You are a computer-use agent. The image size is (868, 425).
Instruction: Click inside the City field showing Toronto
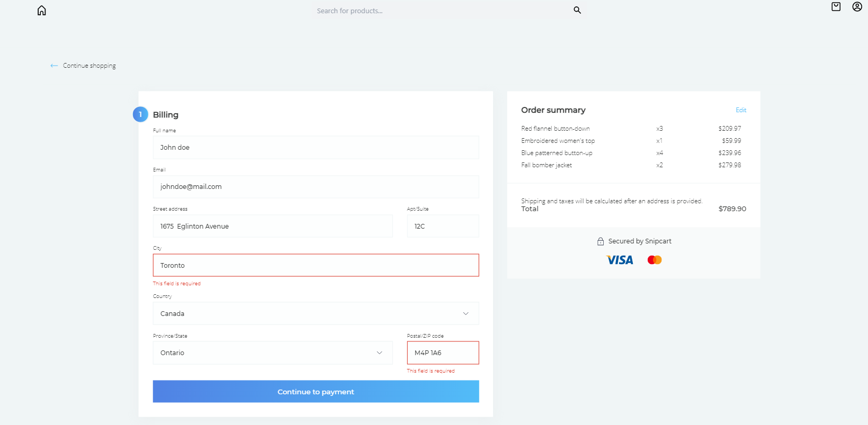pyautogui.click(x=316, y=265)
